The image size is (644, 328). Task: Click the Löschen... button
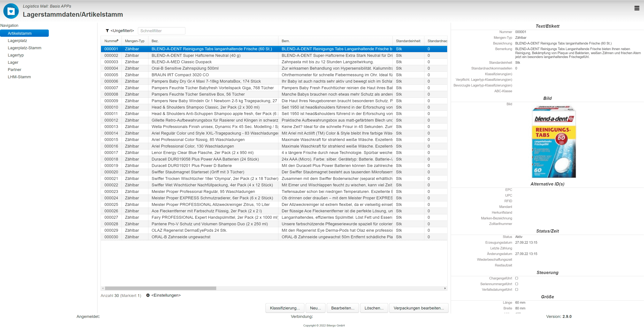374,308
